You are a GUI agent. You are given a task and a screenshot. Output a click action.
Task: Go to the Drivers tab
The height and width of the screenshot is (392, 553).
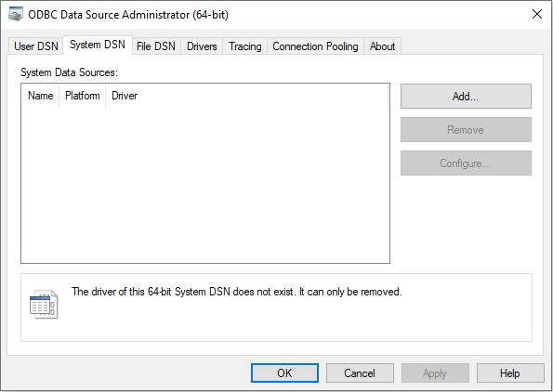[202, 46]
